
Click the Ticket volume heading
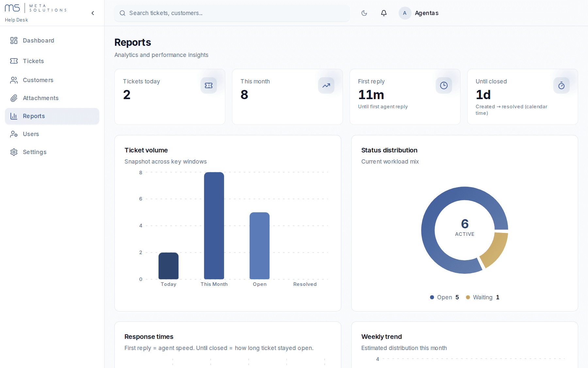[146, 150]
